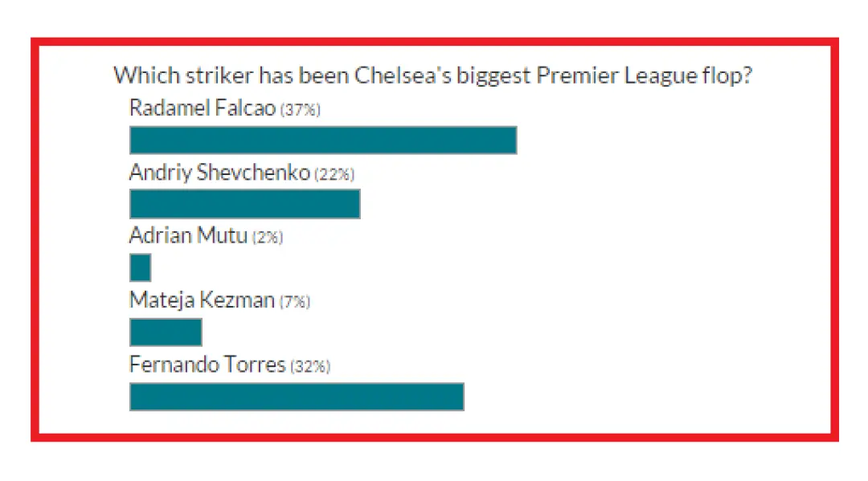Click the 2% figure next to Mutu
This screenshot has height=481, width=868.
[x=268, y=237]
